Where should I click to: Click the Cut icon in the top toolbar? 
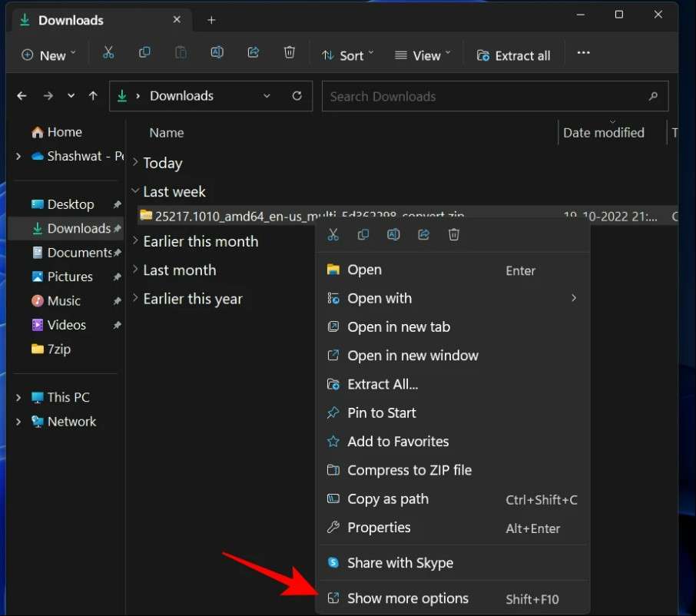coord(108,53)
